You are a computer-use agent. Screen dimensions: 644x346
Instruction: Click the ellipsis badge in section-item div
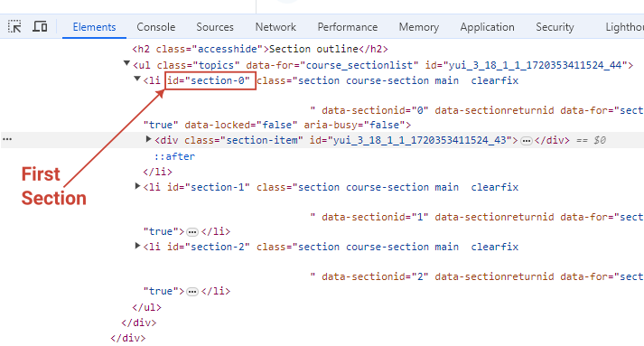[x=526, y=141]
